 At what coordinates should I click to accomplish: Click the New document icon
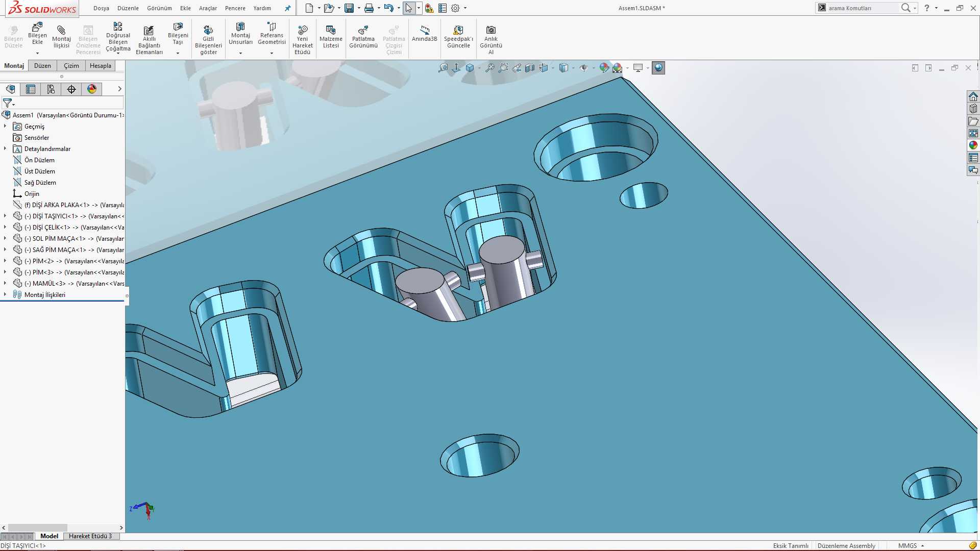coord(309,8)
